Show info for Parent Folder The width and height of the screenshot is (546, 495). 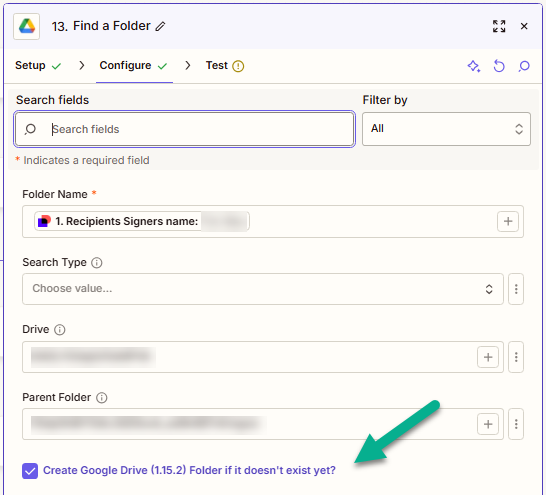102,398
